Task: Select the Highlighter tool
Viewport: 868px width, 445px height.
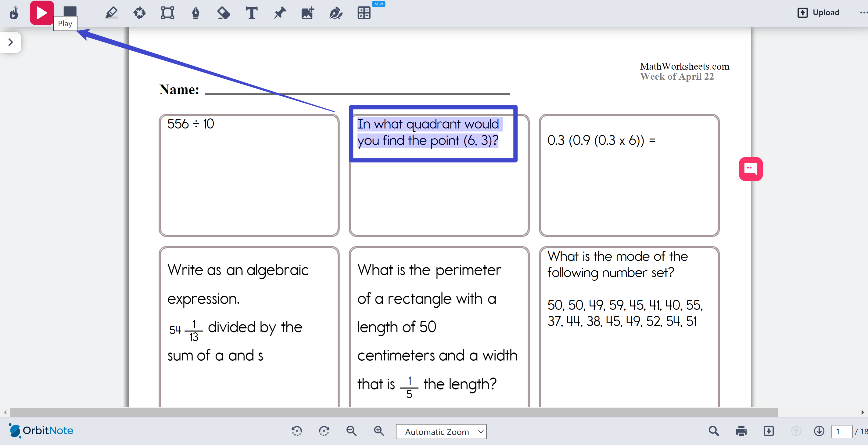Action: [x=111, y=13]
